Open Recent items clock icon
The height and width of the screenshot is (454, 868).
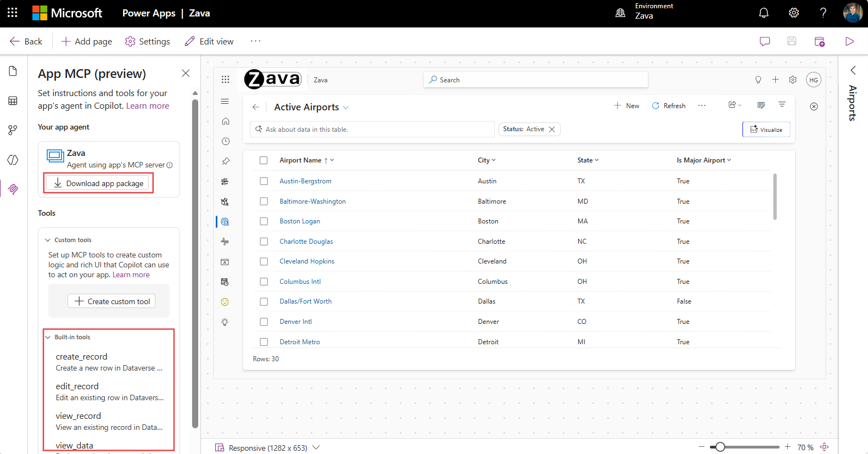click(x=225, y=141)
